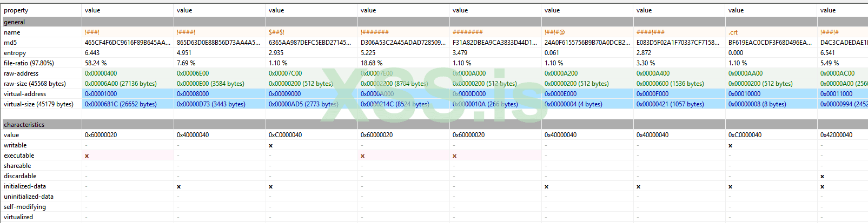The height and width of the screenshot is (223, 868).
Task: Select virtual-address 0x00001000
Action: 101,94
